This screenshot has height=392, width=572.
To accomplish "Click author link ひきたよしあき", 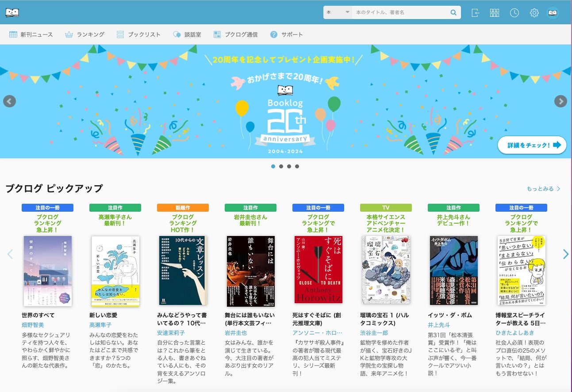I will pyautogui.click(x=515, y=333).
